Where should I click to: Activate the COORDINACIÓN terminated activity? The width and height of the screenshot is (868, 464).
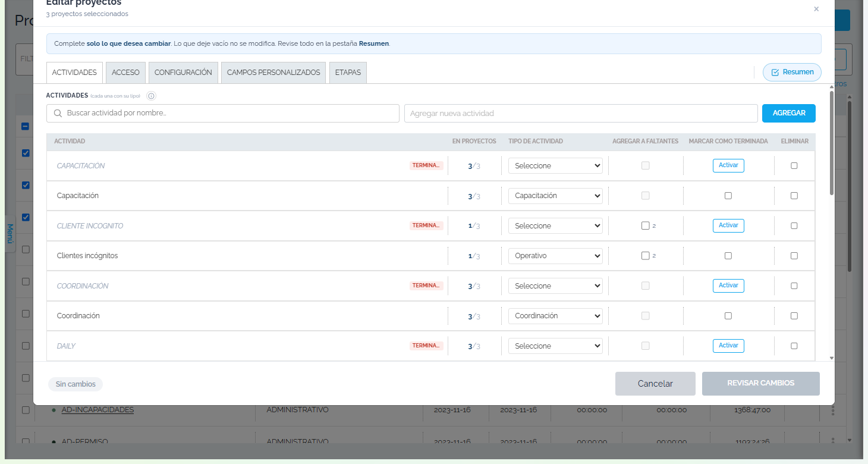728,286
